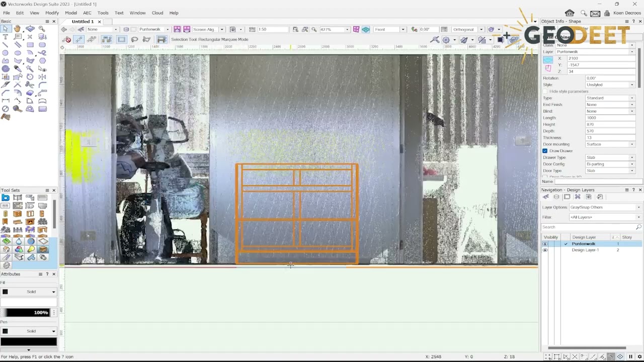
Task: Click the Height value field 870
Action: point(610,124)
